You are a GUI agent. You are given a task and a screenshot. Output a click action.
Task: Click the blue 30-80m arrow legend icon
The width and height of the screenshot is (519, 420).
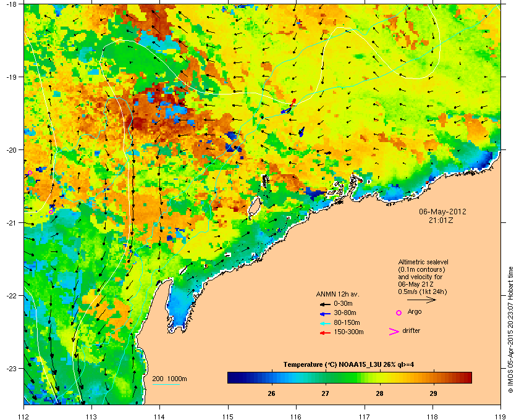click(325, 313)
